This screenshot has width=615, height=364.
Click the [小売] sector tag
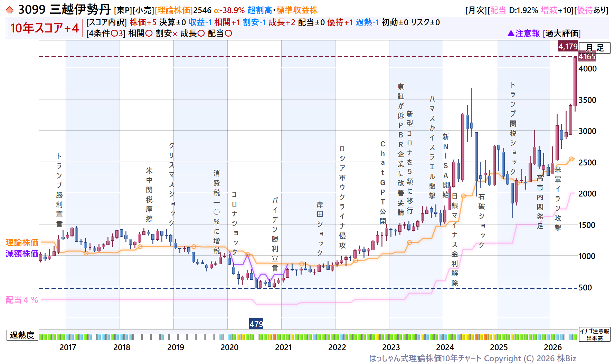[143, 10]
